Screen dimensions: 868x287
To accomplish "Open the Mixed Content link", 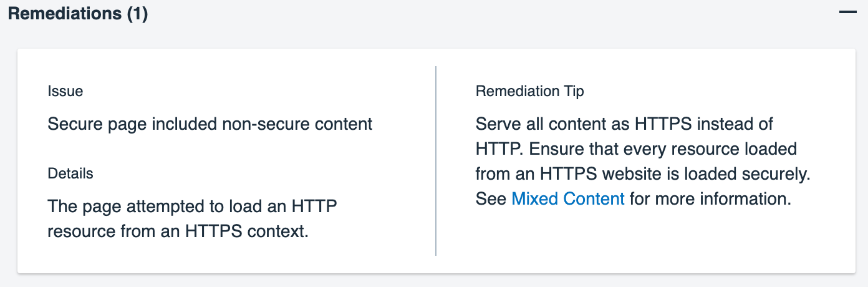I will click(x=567, y=199).
